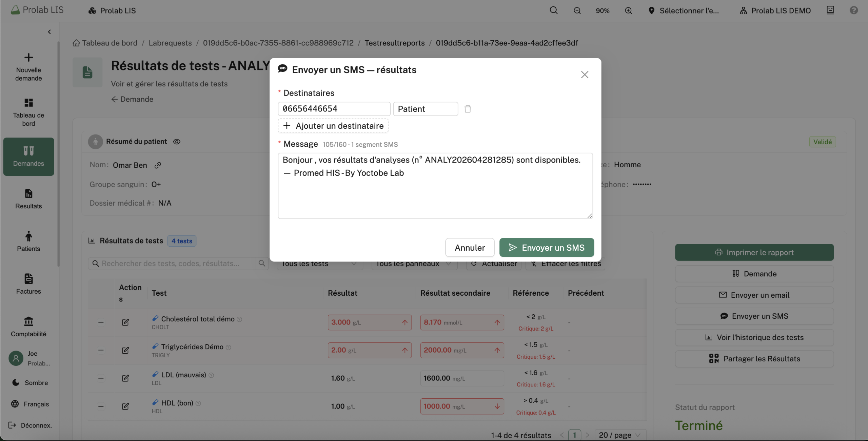Log out with Déconnex. button
Viewport: 868px width, 441px height.
point(30,425)
